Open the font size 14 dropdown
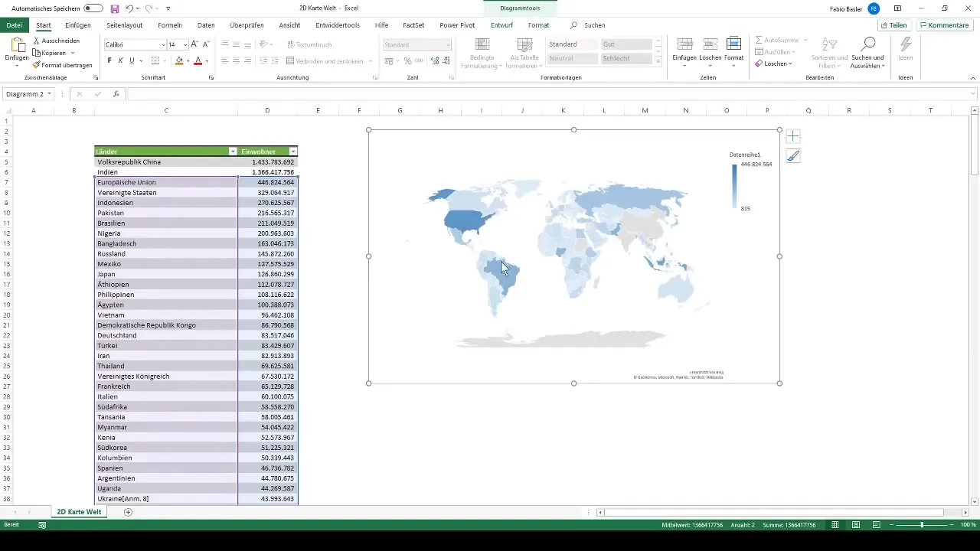 pos(184,45)
